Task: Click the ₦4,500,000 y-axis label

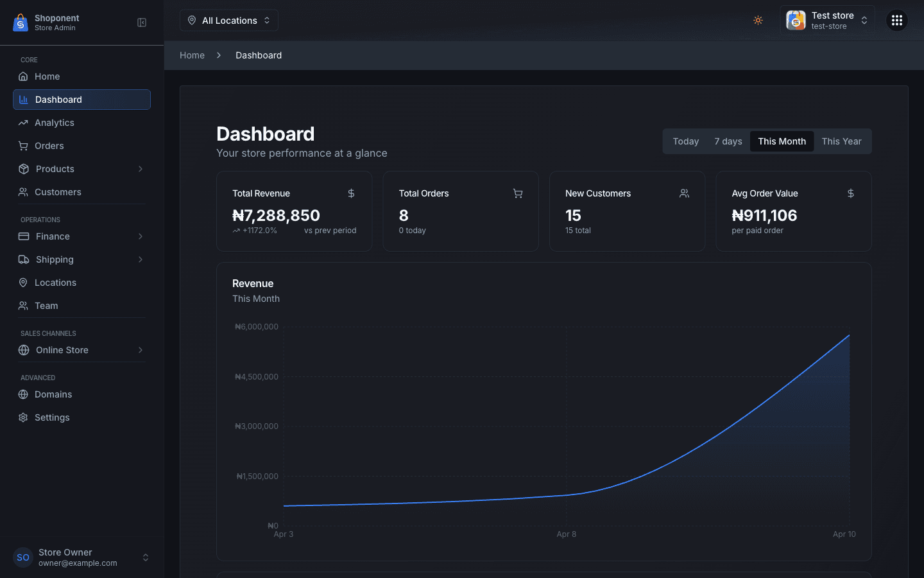Action: (x=257, y=377)
